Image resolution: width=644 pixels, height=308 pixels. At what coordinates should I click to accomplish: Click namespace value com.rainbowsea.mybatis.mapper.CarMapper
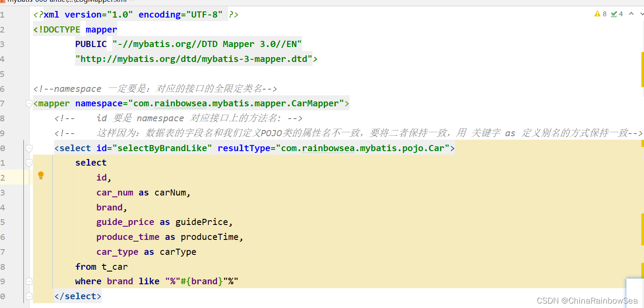pos(236,104)
